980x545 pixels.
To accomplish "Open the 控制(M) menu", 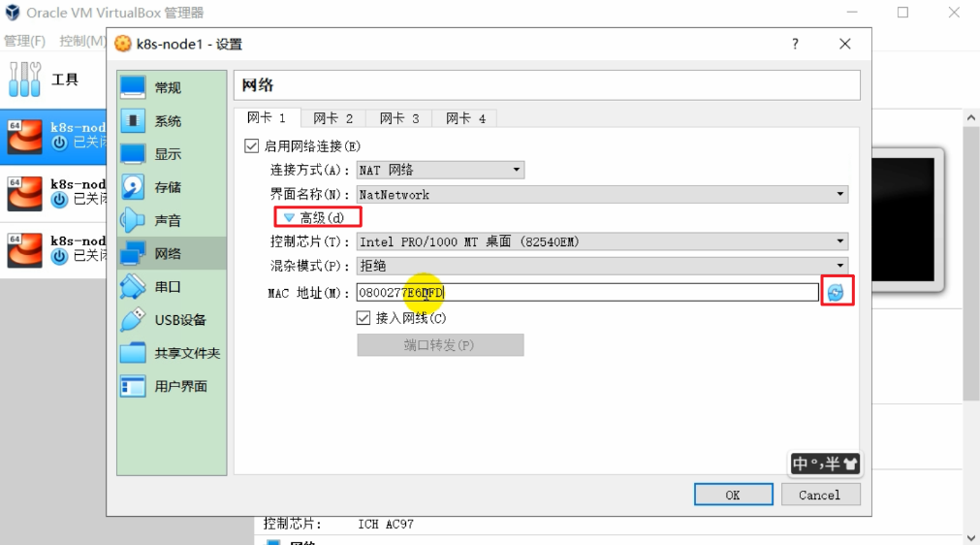I will [82, 41].
